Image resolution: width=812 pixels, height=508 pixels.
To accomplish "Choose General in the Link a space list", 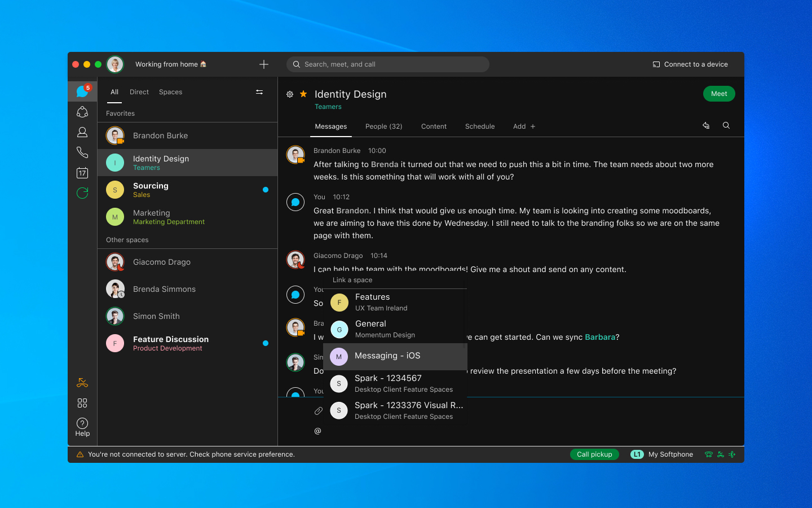I will pos(395,330).
